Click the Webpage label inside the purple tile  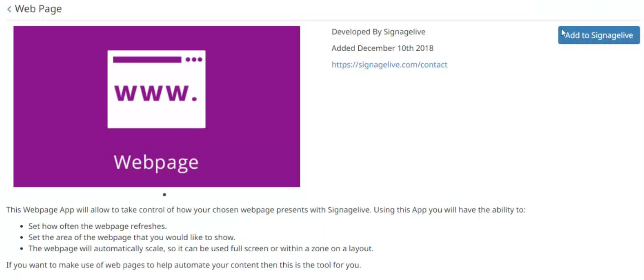click(156, 161)
